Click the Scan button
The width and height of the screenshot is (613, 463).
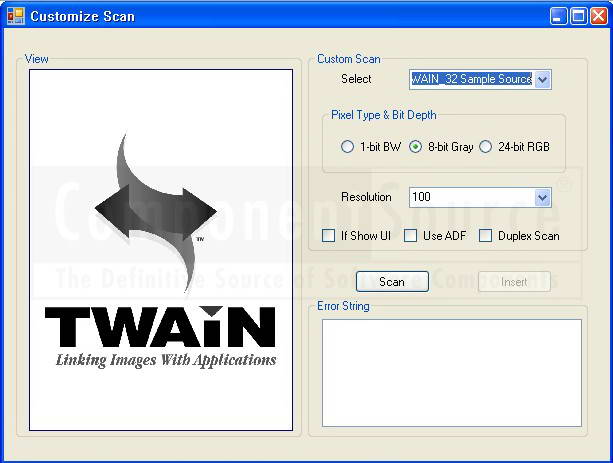392,282
